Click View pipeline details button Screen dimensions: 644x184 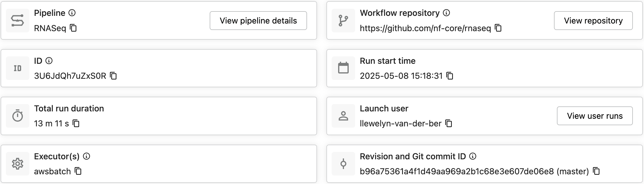pyautogui.click(x=258, y=21)
